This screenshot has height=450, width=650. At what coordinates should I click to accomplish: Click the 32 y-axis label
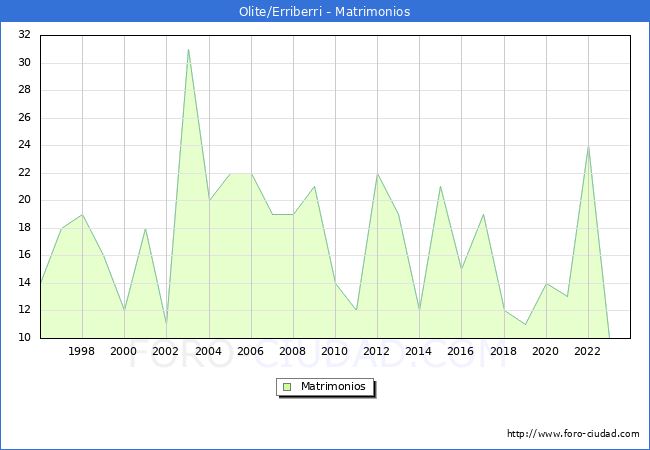[x=25, y=35]
